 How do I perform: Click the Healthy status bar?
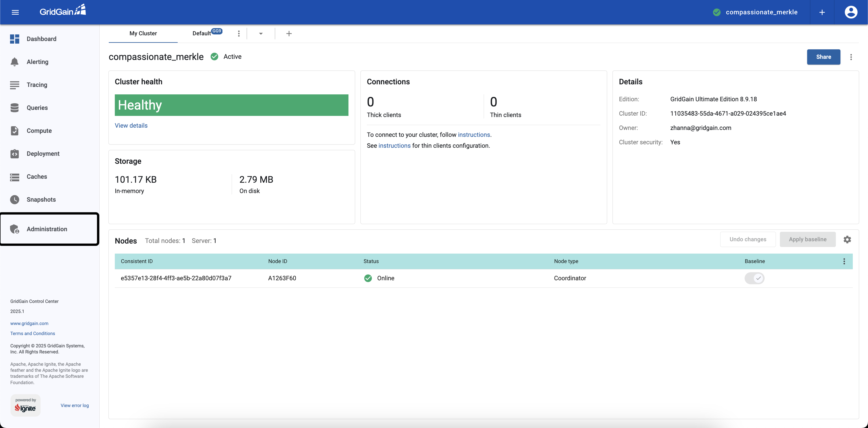[231, 105]
